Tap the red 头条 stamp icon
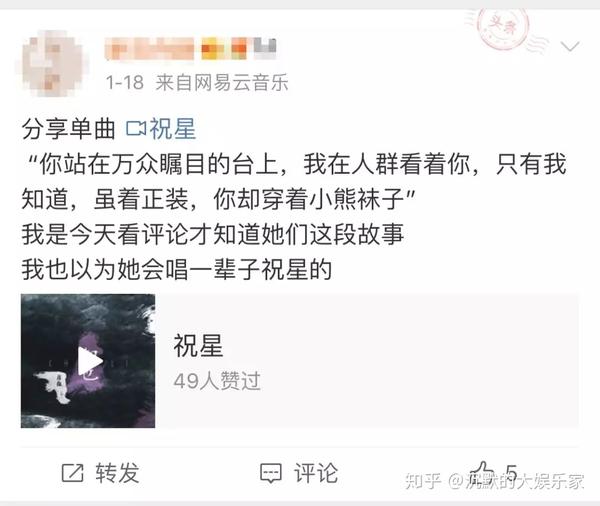The width and height of the screenshot is (600, 506). [502, 29]
